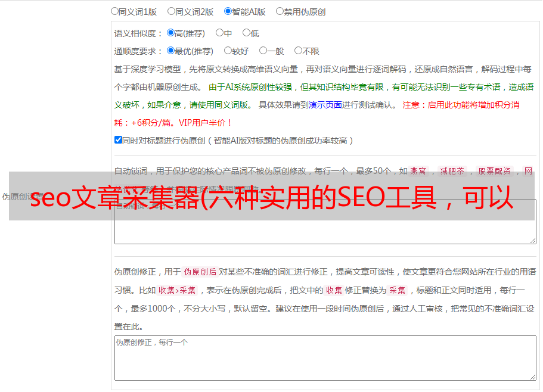Open the 演示页面 link
This screenshot has height=392, width=543.
tap(325, 105)
